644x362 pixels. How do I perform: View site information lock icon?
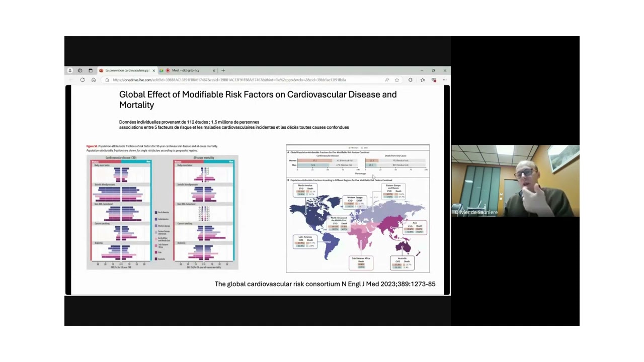107,80
